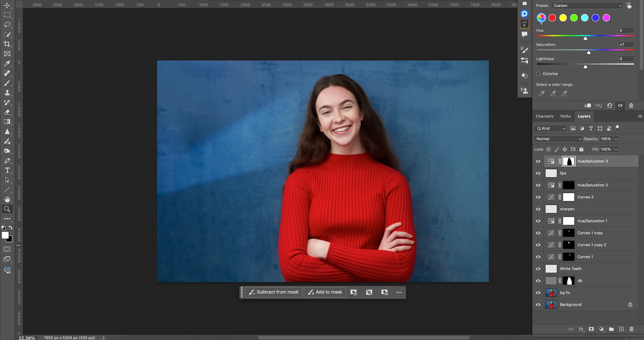Screen dimensions: 644x340
Task: Open the Edit Toolbar three-dots menu
Action: (7, 219)
